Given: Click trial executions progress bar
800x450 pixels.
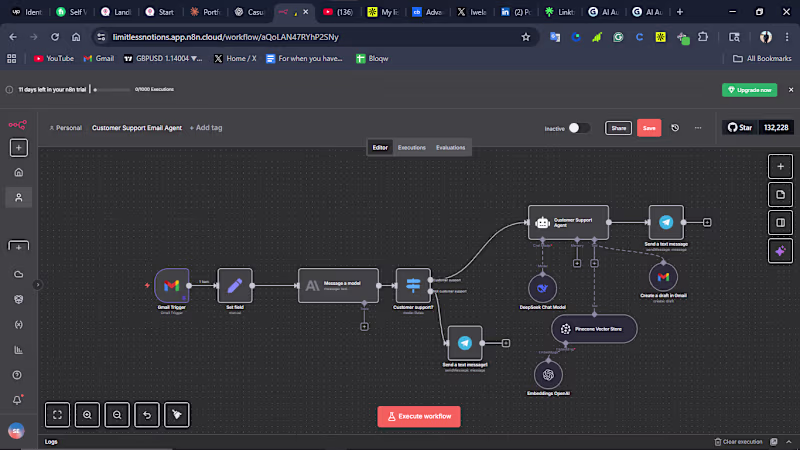Looking at the screenshot, I should pyautogui.click(x=112, y=90).
